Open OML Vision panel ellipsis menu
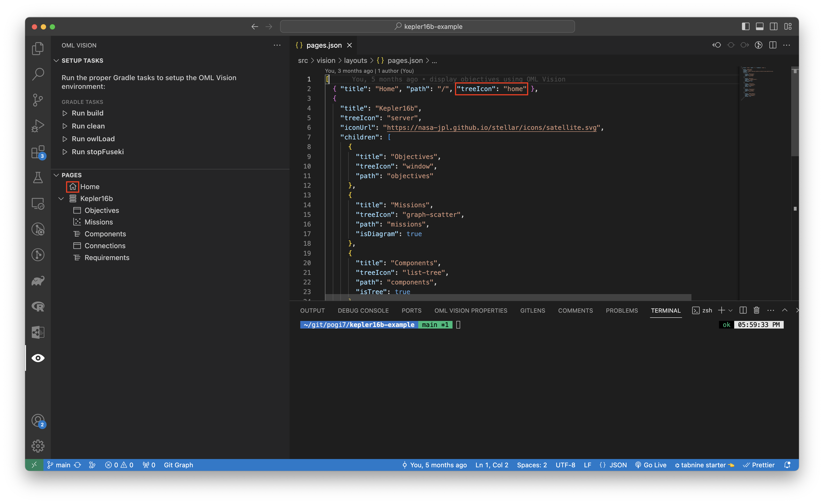Screen dimensions: 824x504 pos(277,45)
